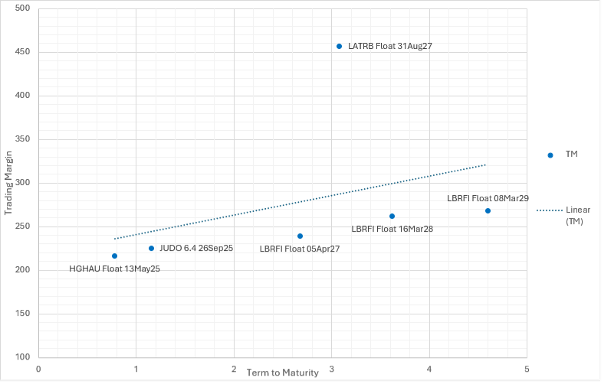Select the 150 vertical axis label
This screenshot has height=382, width=602.
pyautogui.click(x=22, y=313)
